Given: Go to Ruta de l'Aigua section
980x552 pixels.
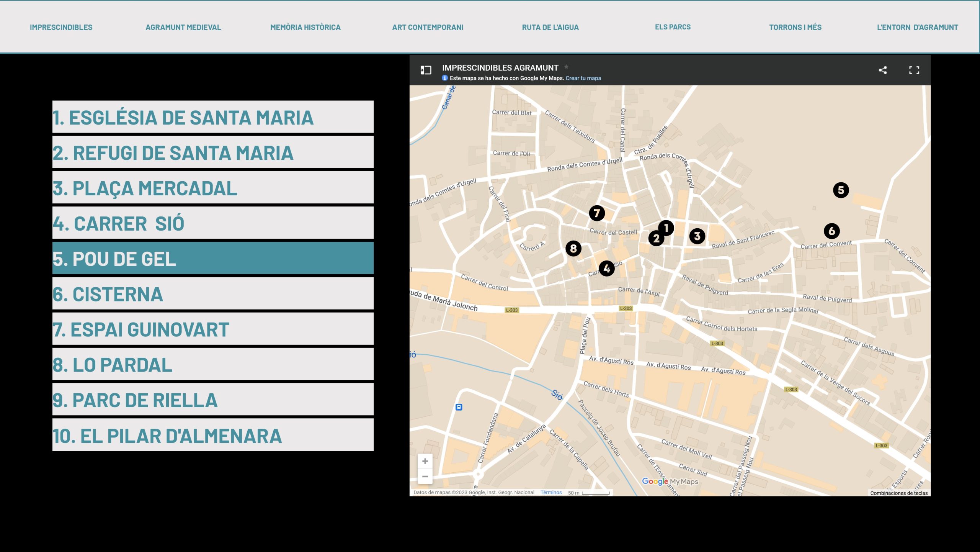Looking at the screenshot, I should click(550, 27).
